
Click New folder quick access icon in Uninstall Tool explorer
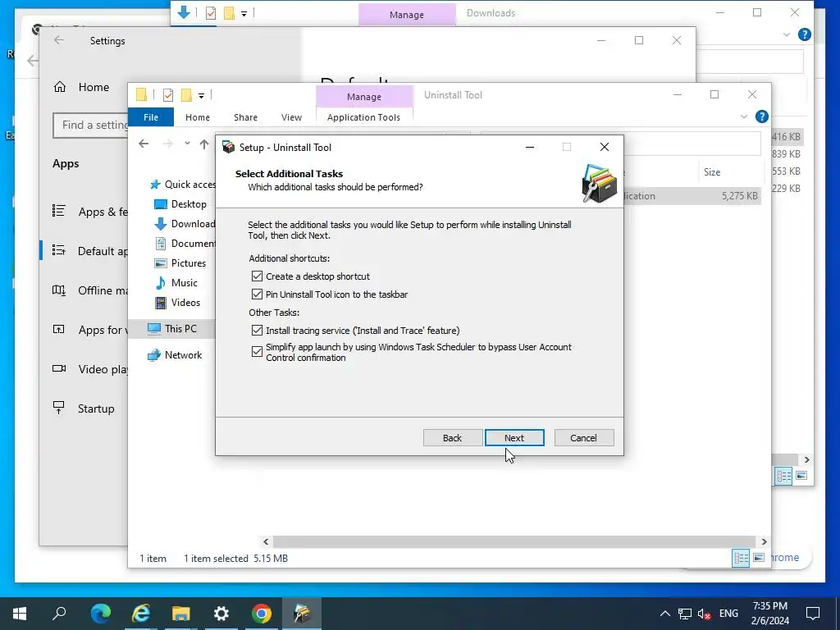point(186,95)
